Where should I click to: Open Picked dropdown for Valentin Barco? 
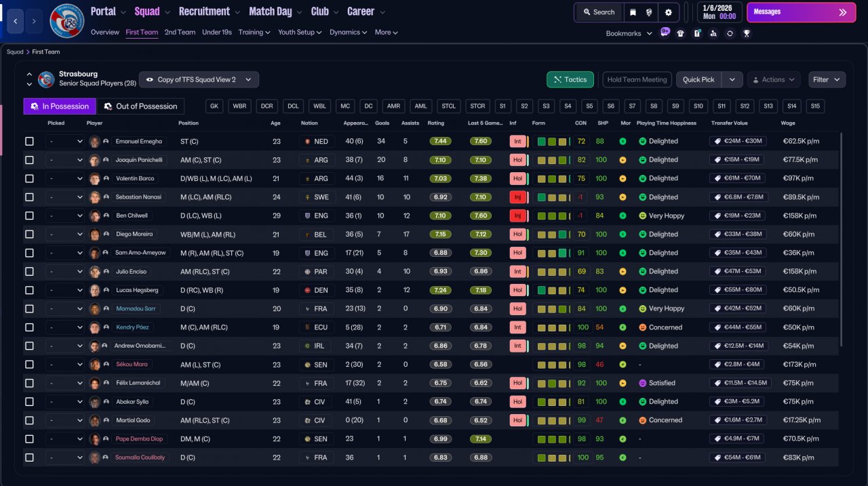coord(65,178)
